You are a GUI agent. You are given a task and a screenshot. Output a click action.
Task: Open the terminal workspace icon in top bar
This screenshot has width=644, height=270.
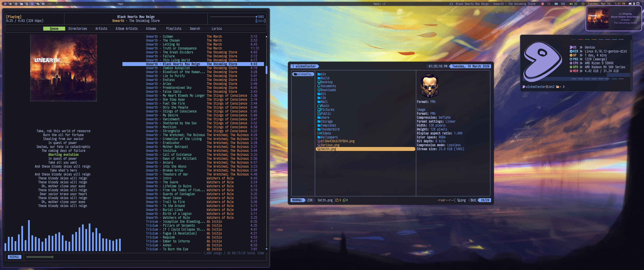pos(10,4)
